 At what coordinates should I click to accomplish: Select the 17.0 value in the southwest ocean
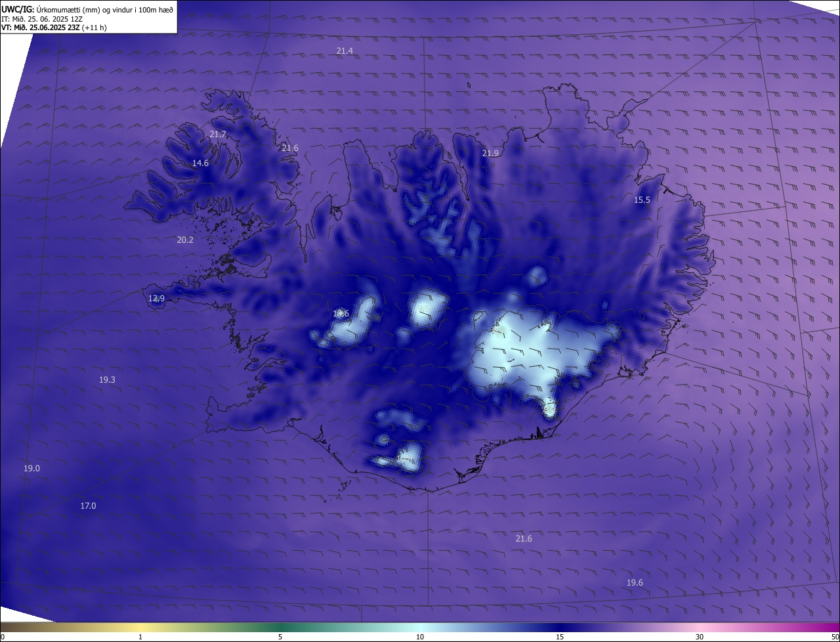(88, 505)
